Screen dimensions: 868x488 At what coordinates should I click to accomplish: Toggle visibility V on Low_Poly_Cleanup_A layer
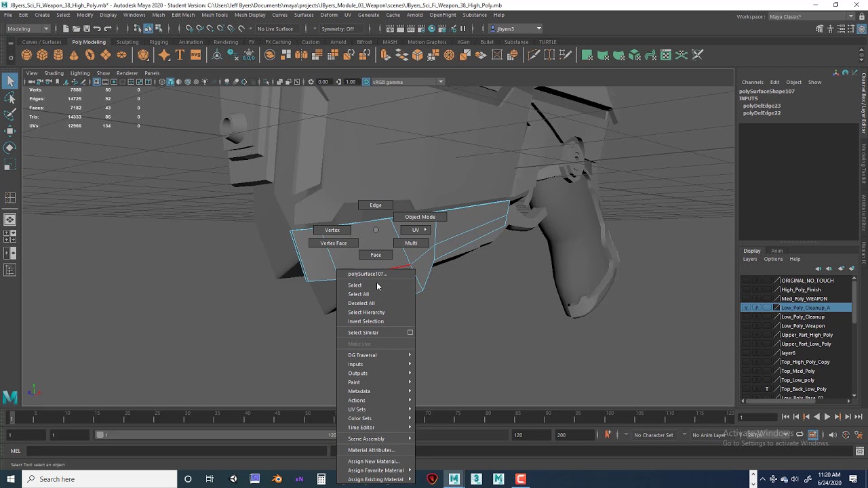747,308
